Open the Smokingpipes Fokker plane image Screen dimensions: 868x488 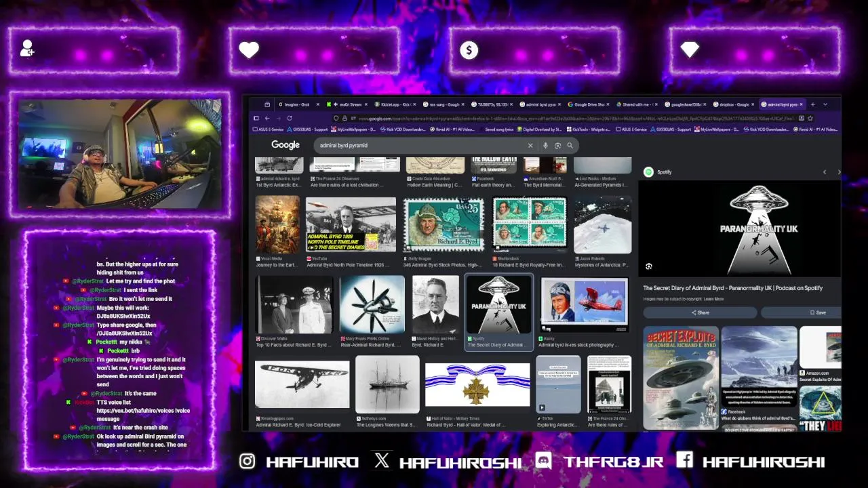302,385
